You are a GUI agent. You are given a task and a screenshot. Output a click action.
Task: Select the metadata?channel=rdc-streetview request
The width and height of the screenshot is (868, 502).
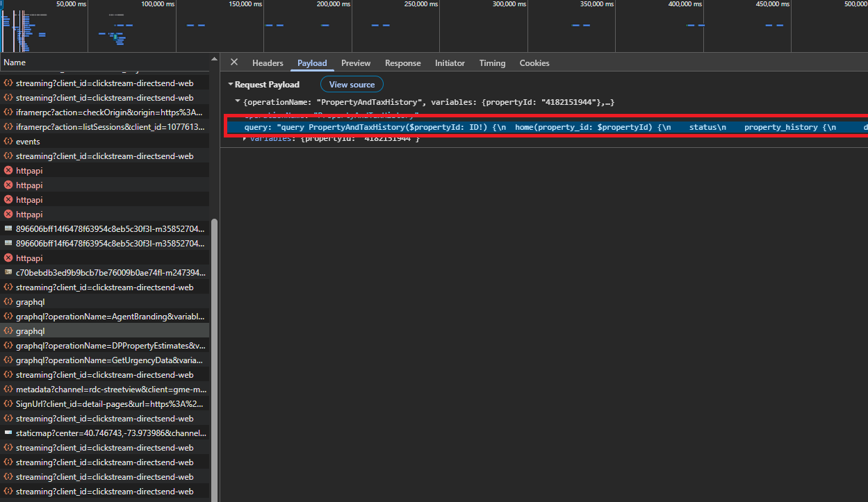[104, 390]
